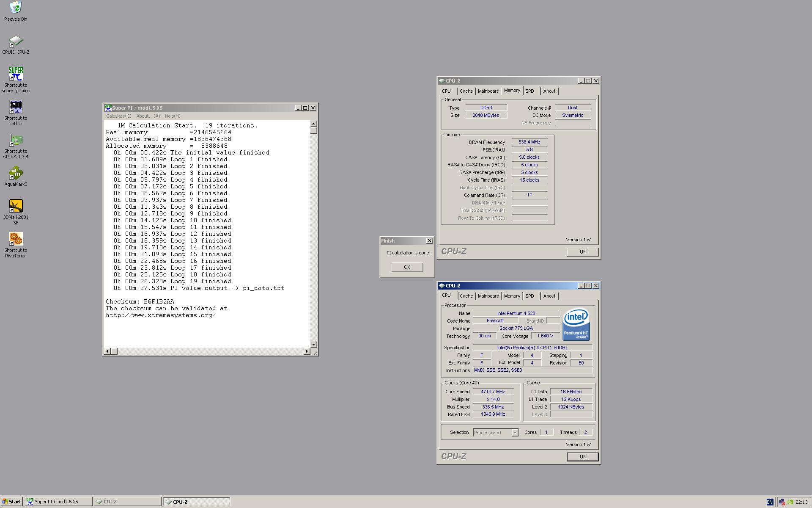Image resolution: width=812 pixels, height=508 pixels.
Task: Switch to the active CPU-Z taskbar button
Action: pyautogui.click(x=197, y=502)
